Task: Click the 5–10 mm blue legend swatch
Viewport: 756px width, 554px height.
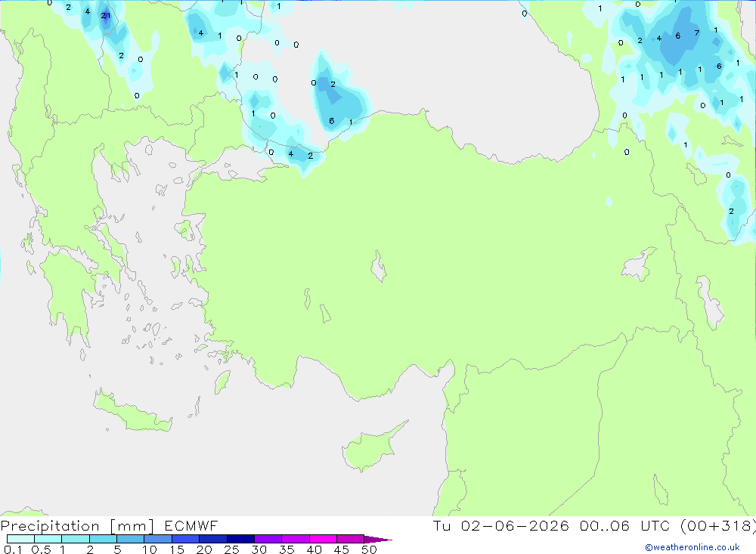Action: [130, 539]
